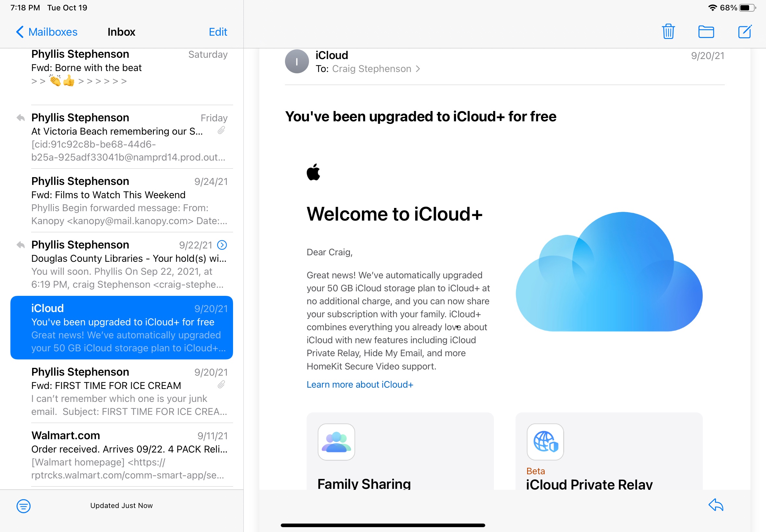Open Learn more about iCloud+ link

point(360,384)
